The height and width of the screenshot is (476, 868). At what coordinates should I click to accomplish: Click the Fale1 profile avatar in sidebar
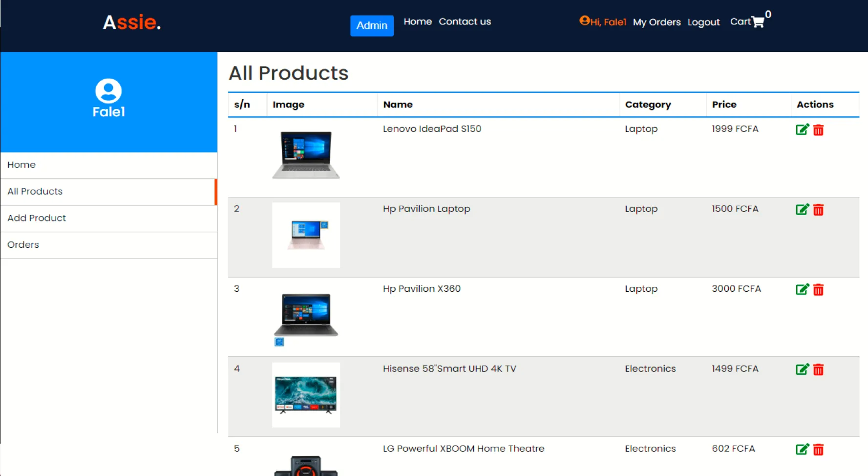point(108,91)
